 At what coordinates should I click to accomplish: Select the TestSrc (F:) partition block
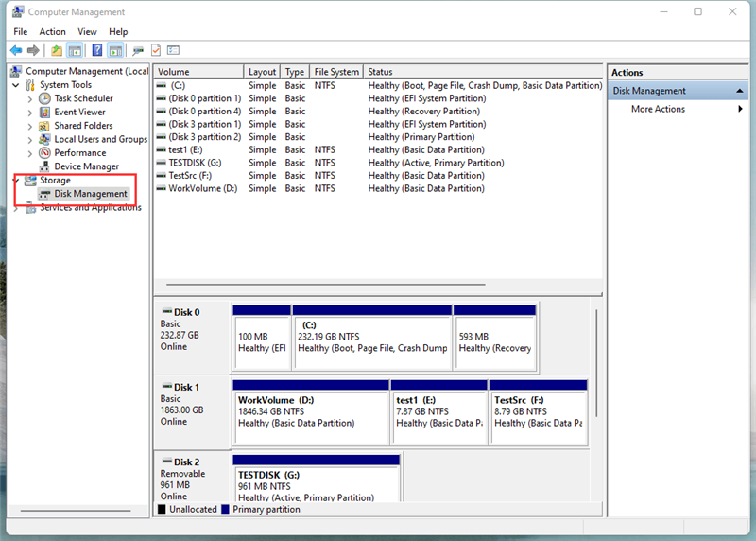click(539, 412)
